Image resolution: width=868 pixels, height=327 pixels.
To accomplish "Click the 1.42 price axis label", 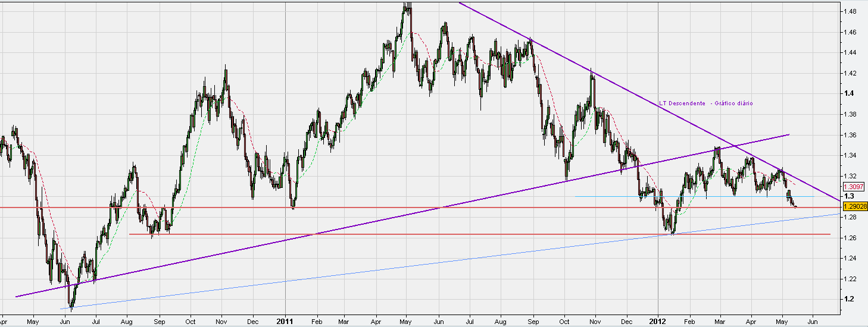I will point(850,73).
